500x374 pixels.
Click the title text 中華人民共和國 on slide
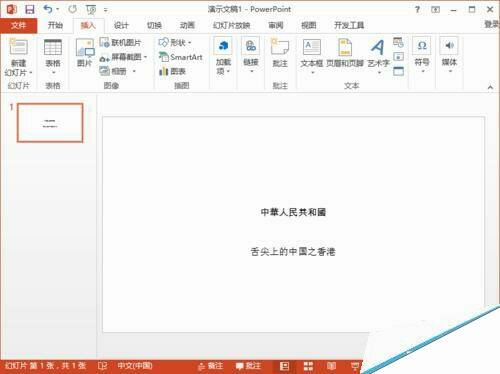293,212
